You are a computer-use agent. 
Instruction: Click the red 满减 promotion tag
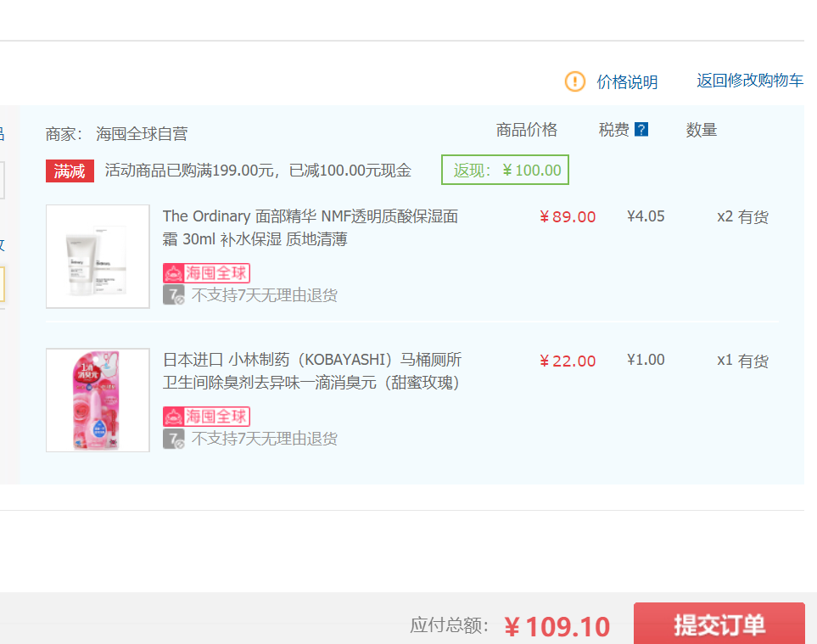click(x=70, y=171)
